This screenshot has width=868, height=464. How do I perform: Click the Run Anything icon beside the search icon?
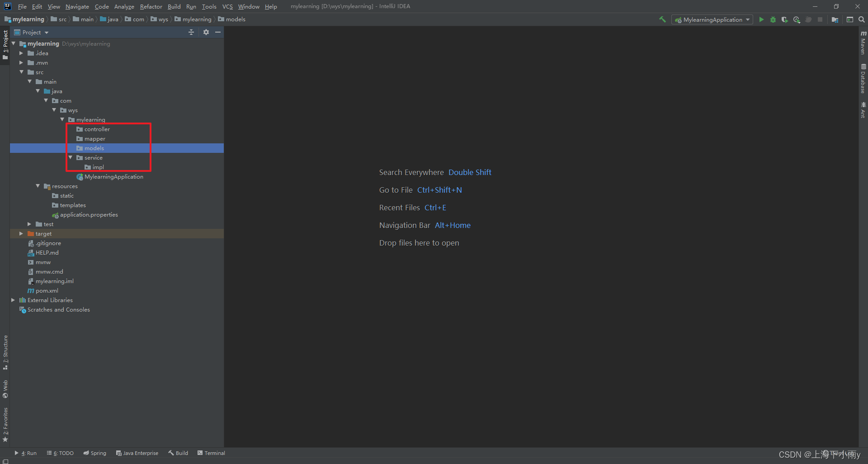click(850, 19)
